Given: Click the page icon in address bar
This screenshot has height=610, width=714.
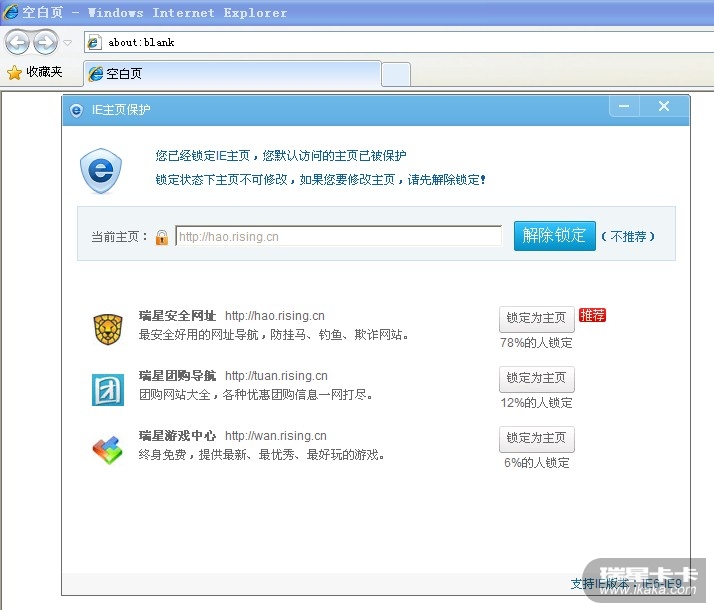Looking at the screenshot, I should click(x=94, y=42).
